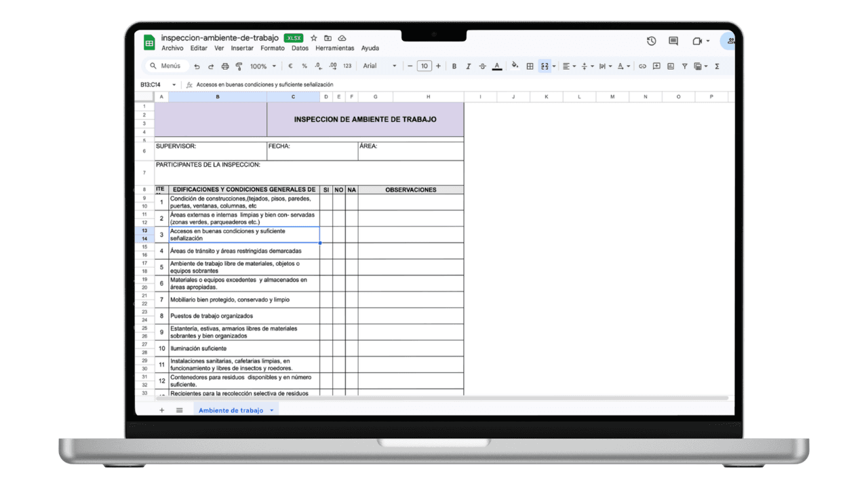Viewport: 868px width, 488px height.
Task: Toggle strikethrough formatting
Action: (x=481, y=66)
